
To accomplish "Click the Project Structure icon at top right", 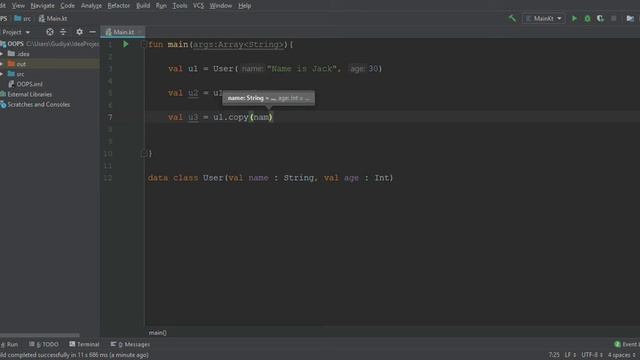I will pyautogui.click(x=630, y=18).
